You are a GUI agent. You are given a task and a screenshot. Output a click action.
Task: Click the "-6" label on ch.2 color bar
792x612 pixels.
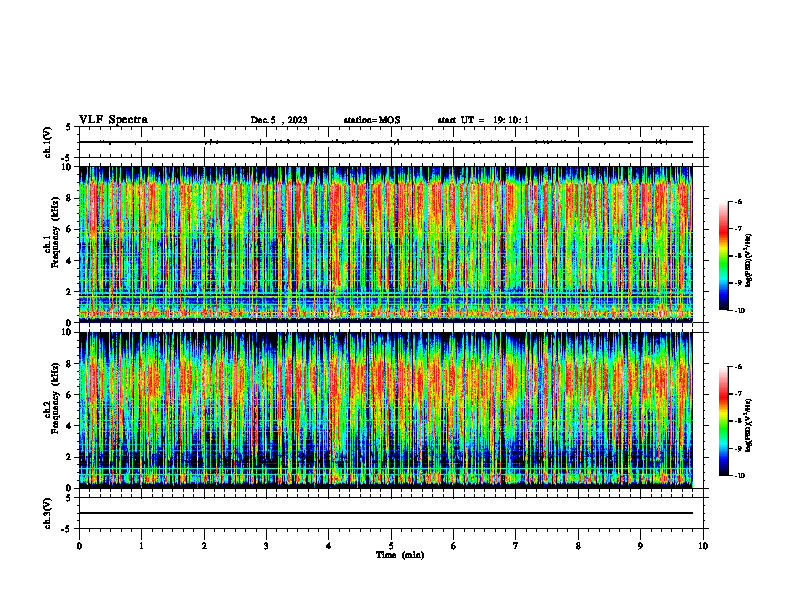739,367
